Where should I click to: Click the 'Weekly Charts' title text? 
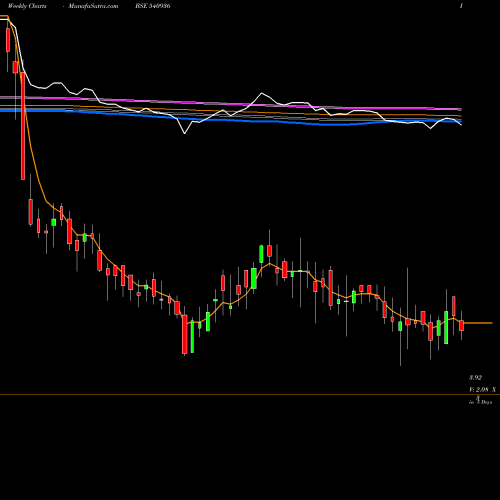(x=27, y=6)
